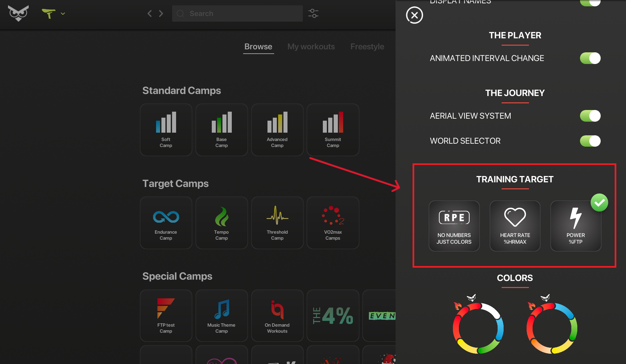626x364 pixels.
Task: Expand the profile dropdown chevron
Action: pos(63,14)
